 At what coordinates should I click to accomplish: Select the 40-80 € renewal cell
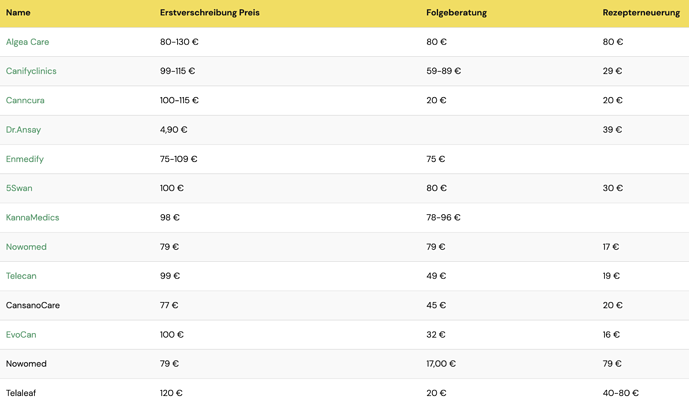coord(620,393)
